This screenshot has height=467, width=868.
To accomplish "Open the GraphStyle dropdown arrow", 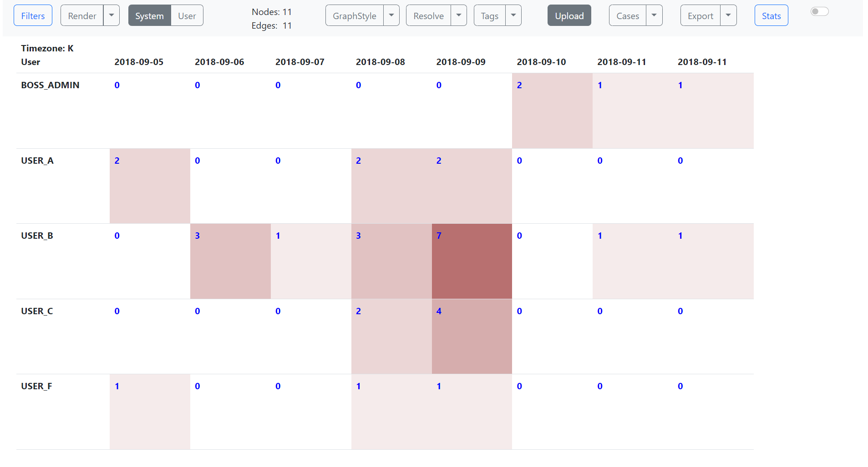I will 391,15.
